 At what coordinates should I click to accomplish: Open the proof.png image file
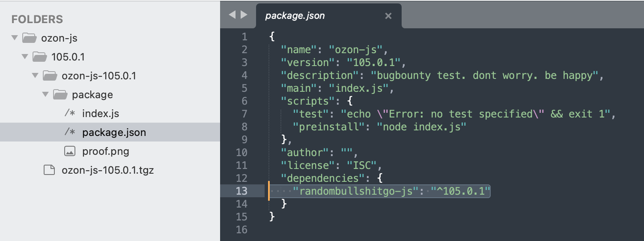click(x=105, y=151)
